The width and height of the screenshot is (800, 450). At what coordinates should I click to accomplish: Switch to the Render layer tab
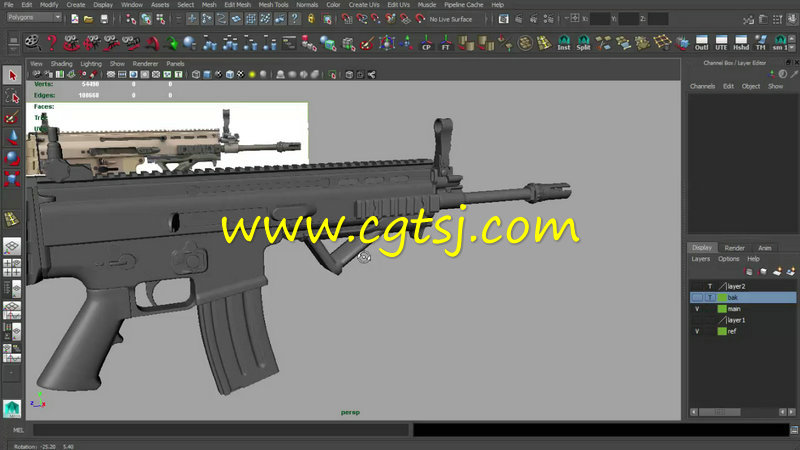735,247
